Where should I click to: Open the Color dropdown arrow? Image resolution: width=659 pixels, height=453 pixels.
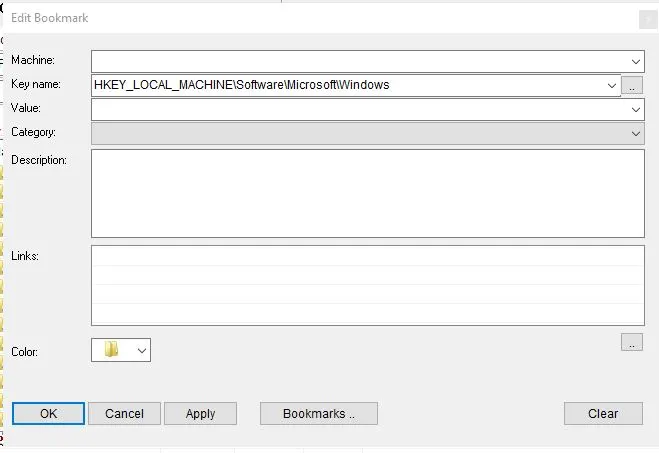click(141, 350)
